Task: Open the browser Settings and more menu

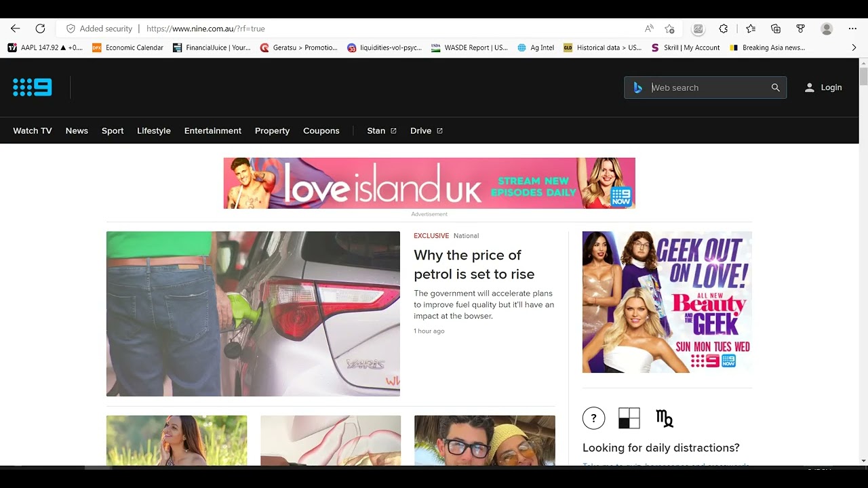Action: pos(852,28)
